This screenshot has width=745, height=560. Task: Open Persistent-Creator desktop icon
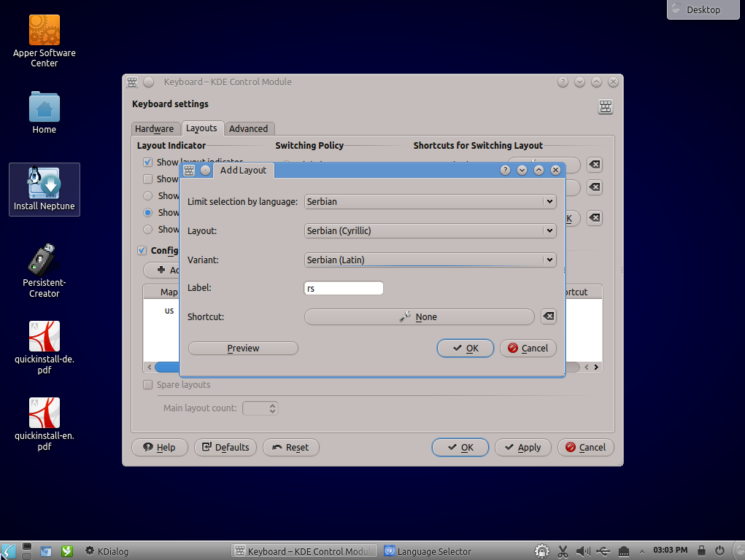(45, 271)
